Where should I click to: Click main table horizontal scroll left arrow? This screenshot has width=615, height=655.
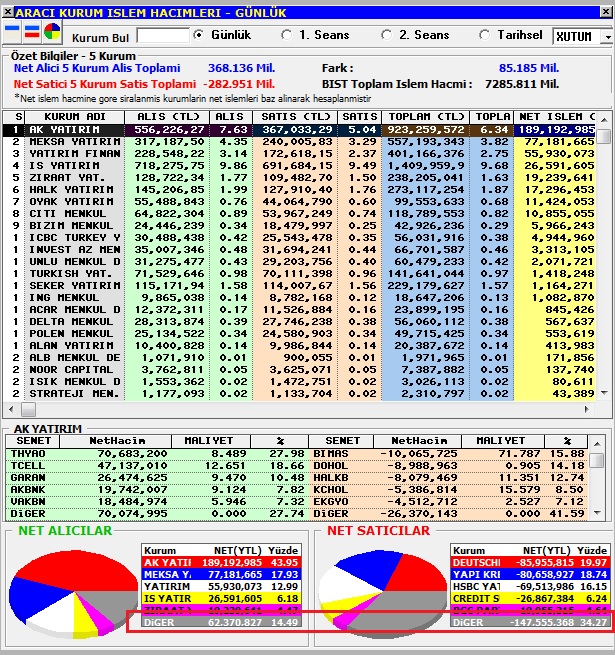click(11, 409)
